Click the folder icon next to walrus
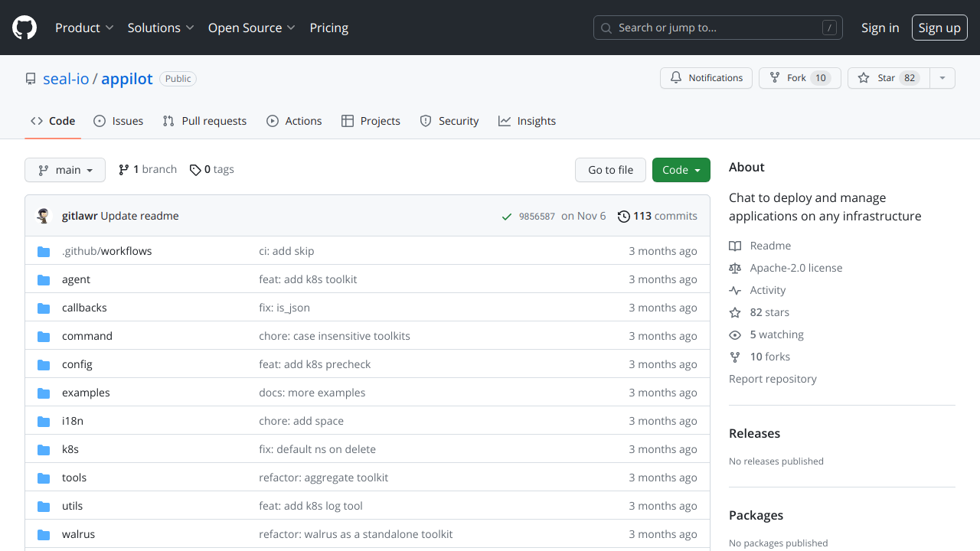The height and width of the screenshot is (551, 980). point(44,534)
